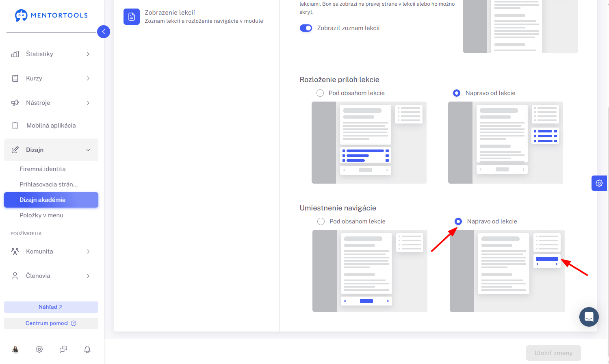Click navigation right-of-lesson layout thumbnail
The height and width of the screenshot is (364, 609).
pyautogui.click(x=507, y=271)
